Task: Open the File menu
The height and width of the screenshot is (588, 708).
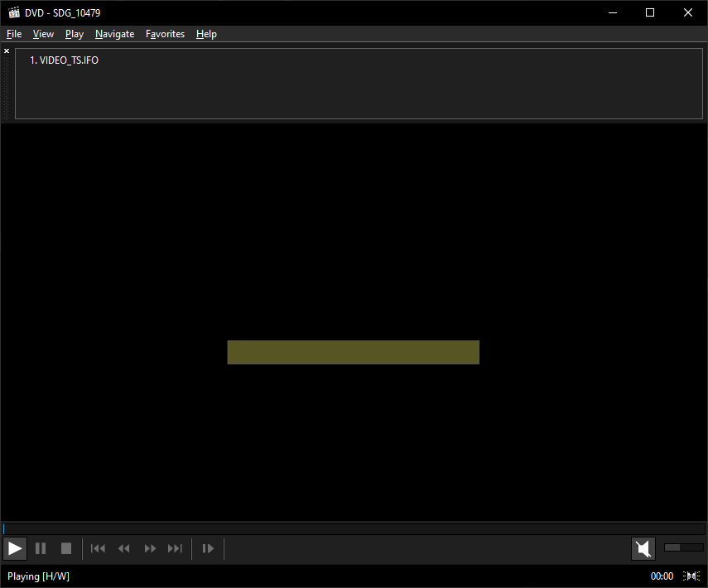Action: [x=13, y=34]
